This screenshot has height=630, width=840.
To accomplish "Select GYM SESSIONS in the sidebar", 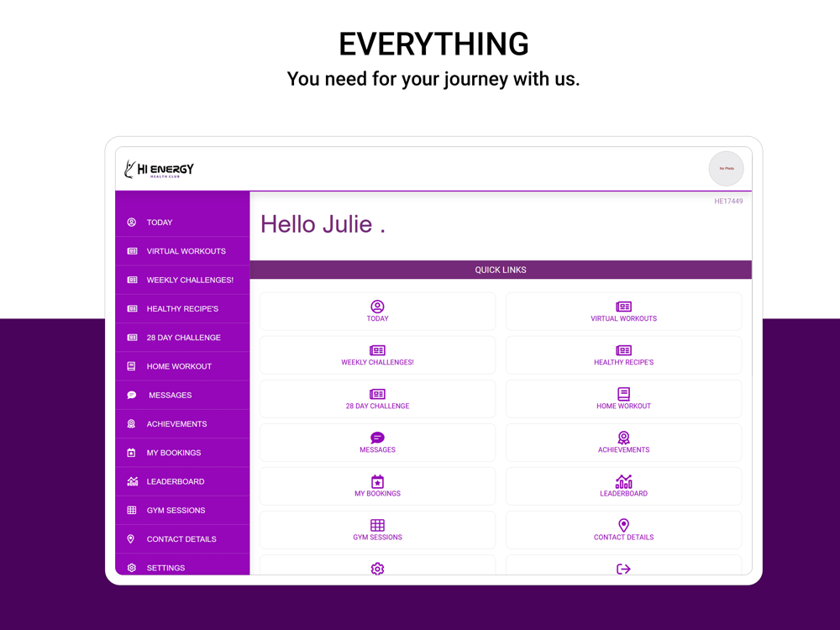I will (x=182, y=511).
